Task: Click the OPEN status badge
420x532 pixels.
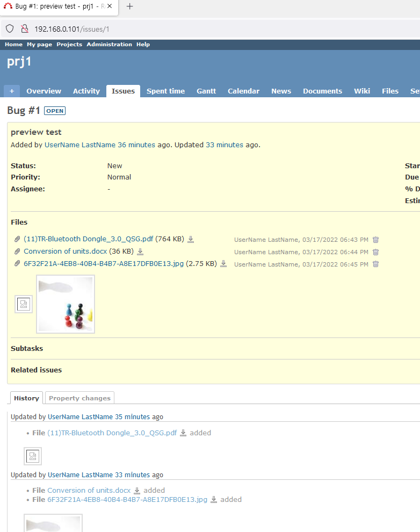Action: coord(55,111)
